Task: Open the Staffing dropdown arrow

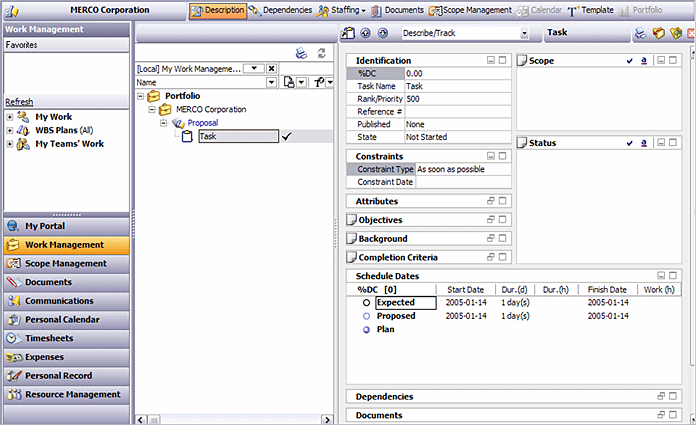Action: coord(364,11)
